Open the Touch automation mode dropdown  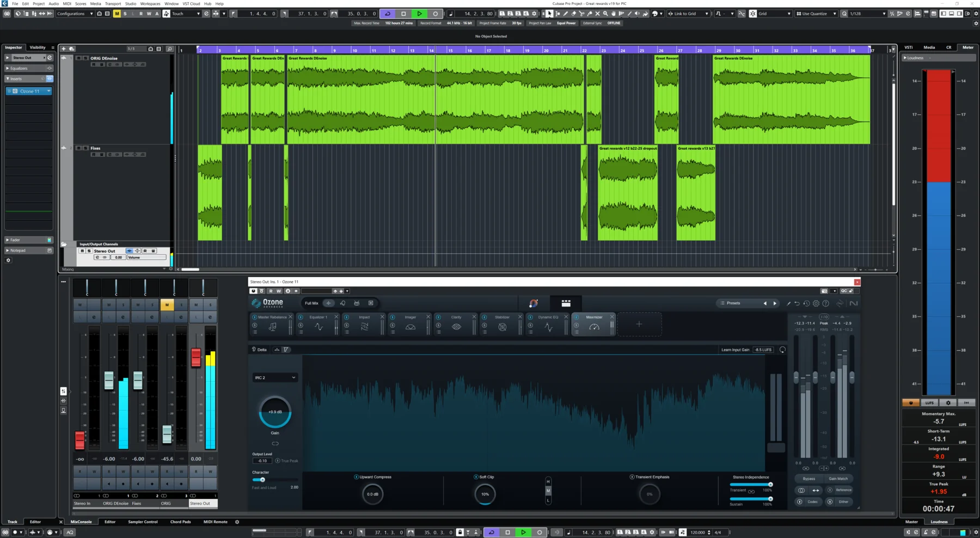click(x=186, y=14)
